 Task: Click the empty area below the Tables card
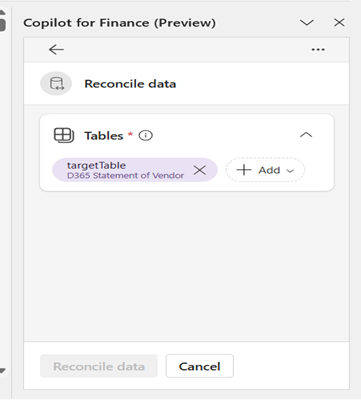coord(187,266)
